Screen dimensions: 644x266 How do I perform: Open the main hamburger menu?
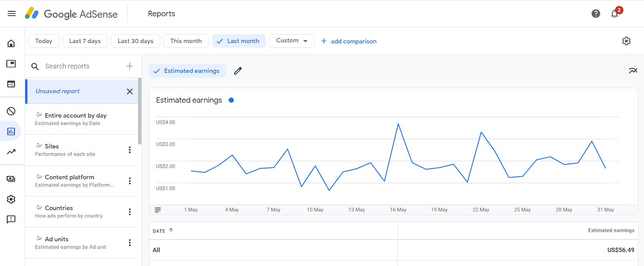(12, 14)
